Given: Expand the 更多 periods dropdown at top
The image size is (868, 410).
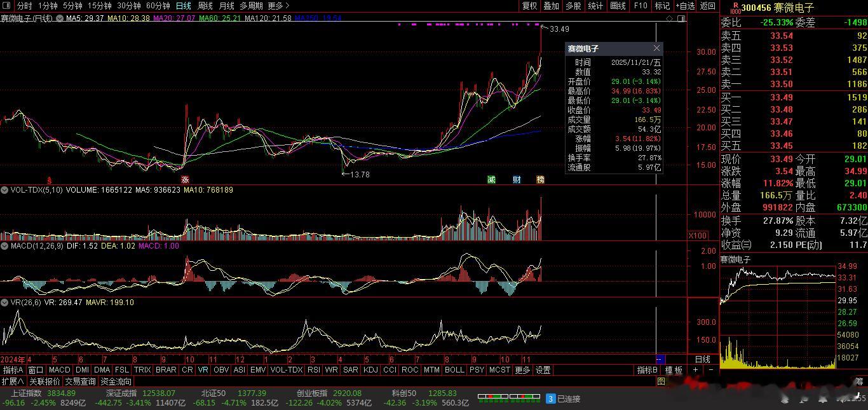Looking at the screenshot, I should 278,6.
